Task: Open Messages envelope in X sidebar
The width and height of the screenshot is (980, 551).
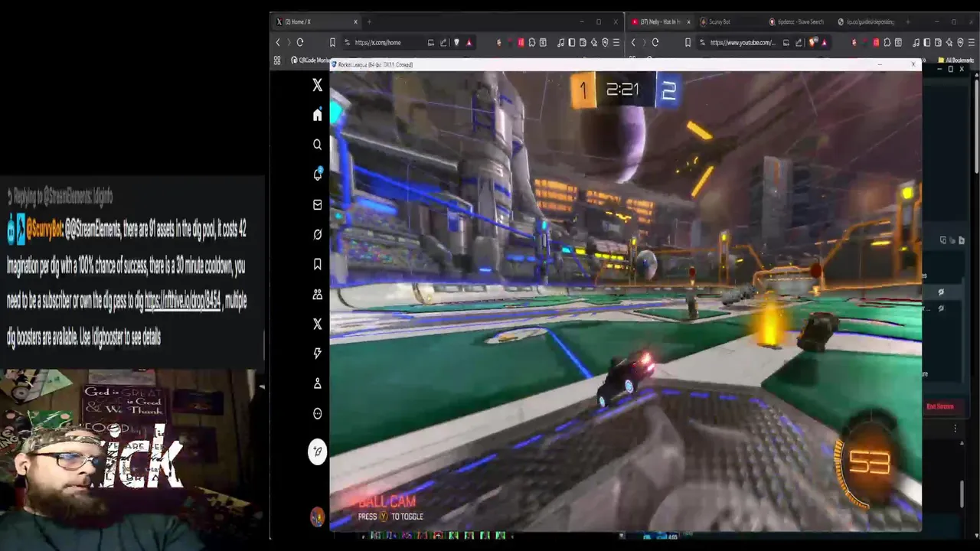Action: coord(317,204)
